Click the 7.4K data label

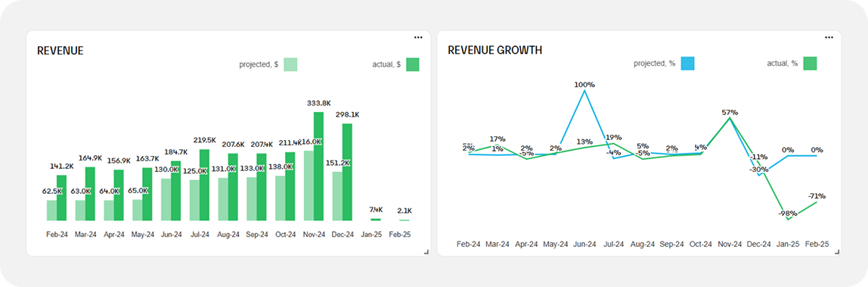tap(376, 210)
